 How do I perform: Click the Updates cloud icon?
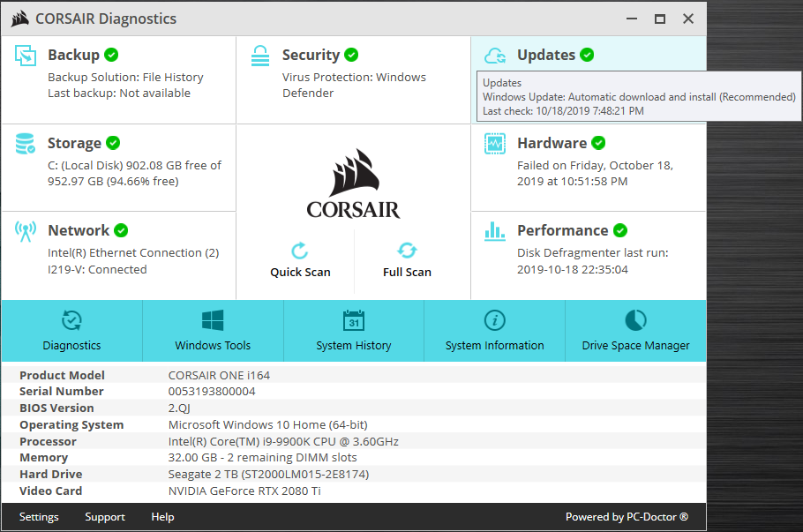(x=495, y=56)
